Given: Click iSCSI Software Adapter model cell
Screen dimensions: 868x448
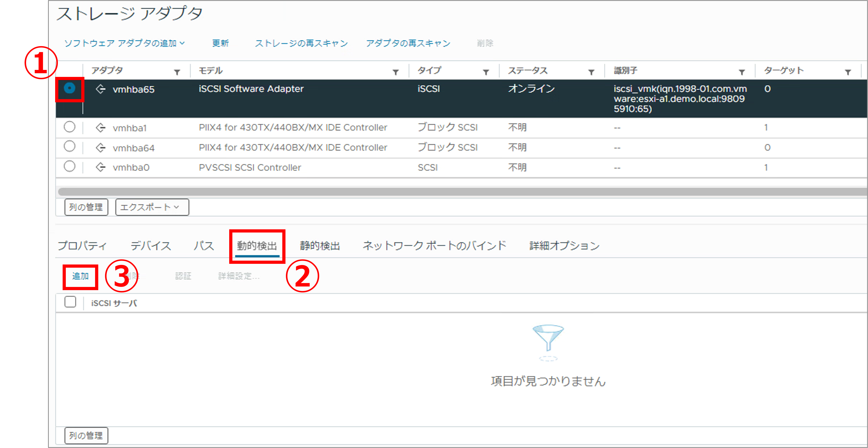Looking at the screenshot, I should tap(251, 89).
